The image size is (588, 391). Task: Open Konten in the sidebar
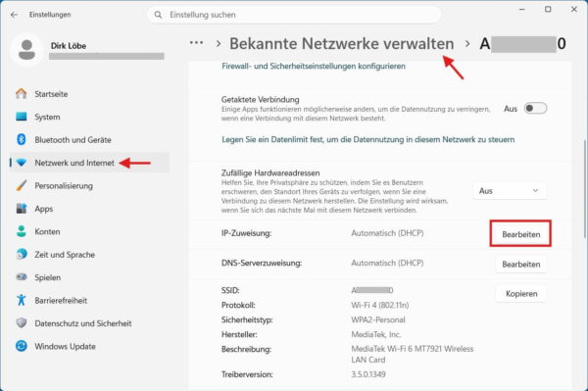[89, 231]
